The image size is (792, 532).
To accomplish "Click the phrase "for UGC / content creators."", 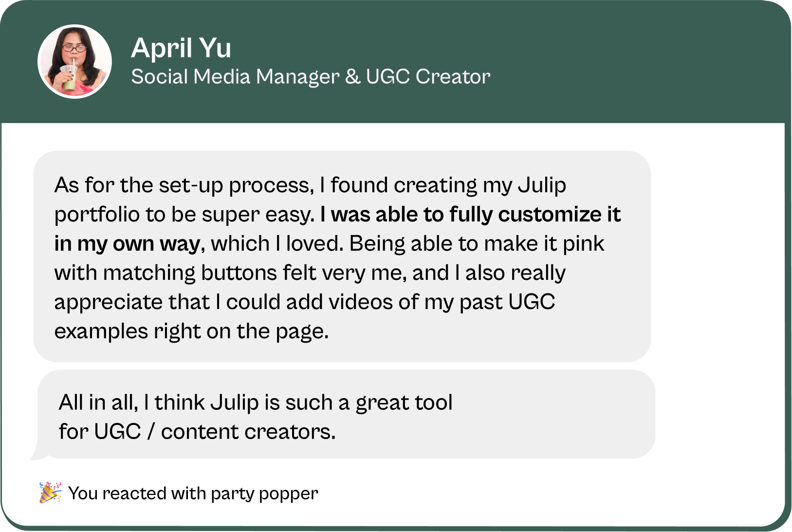I will coord(197,432).
